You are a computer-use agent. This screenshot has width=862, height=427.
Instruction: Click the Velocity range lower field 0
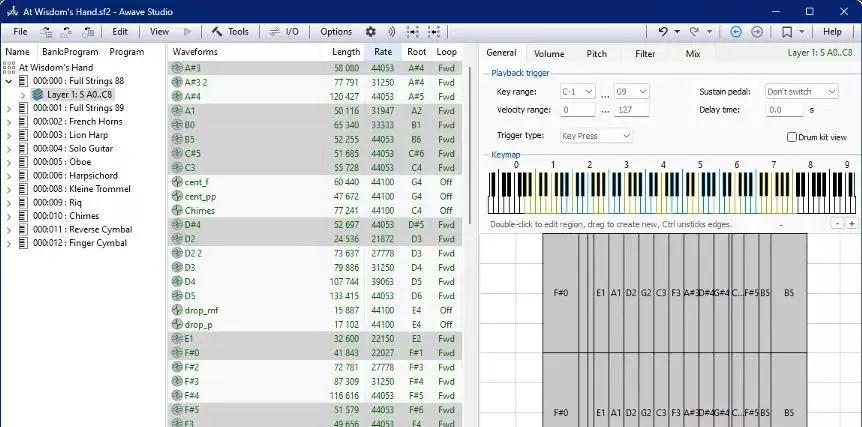(577, 110)
